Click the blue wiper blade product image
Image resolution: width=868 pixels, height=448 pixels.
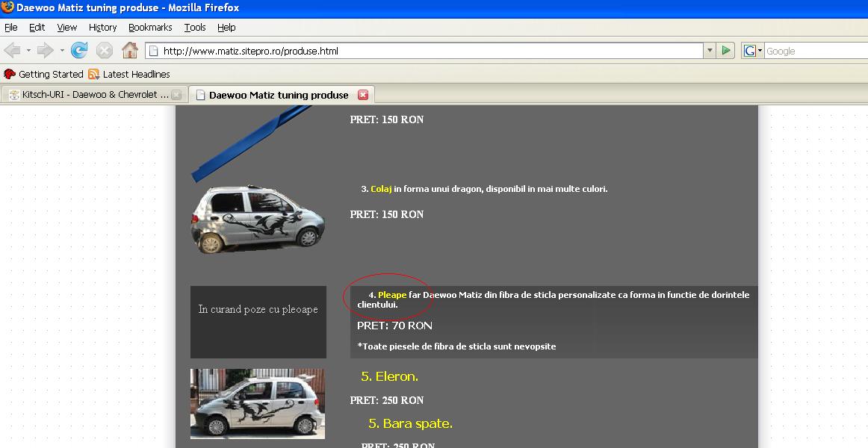pyautogui.click(x=252, y=144)
